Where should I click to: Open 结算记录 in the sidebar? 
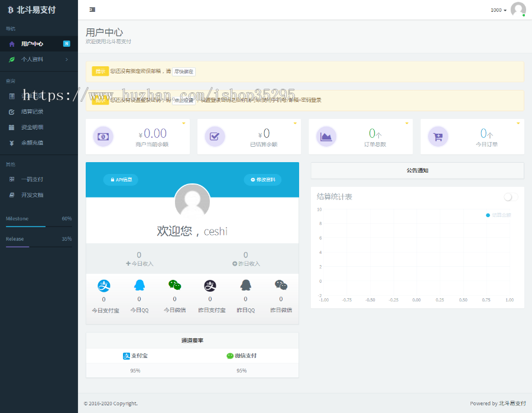point(32,111)
